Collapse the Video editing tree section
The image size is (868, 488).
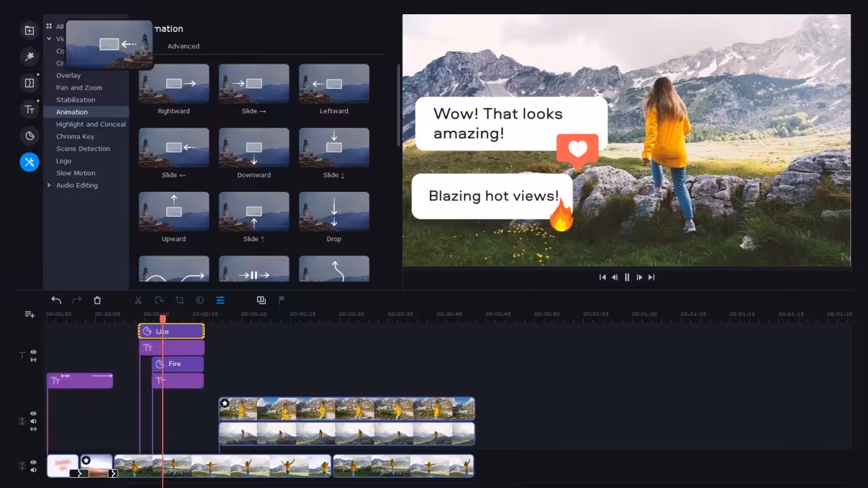pos(49,39)
